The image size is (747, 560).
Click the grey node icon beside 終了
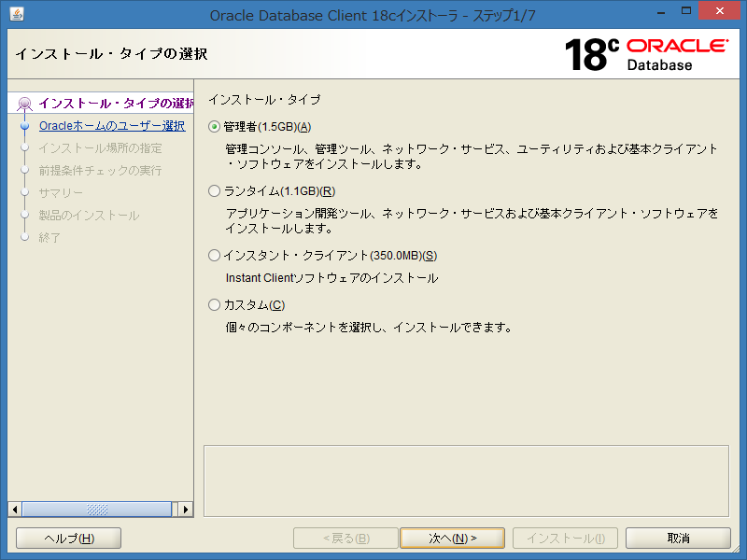point(25,237)
